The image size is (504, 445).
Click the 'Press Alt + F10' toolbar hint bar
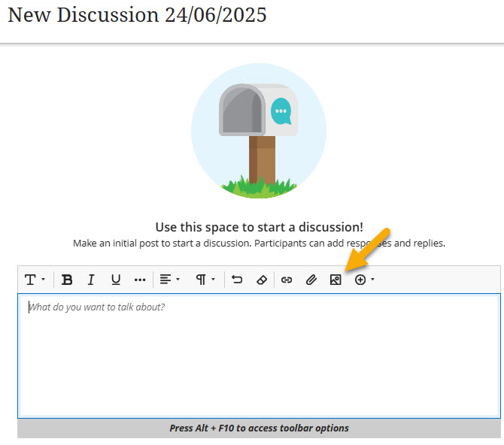(x=259, y=428)
